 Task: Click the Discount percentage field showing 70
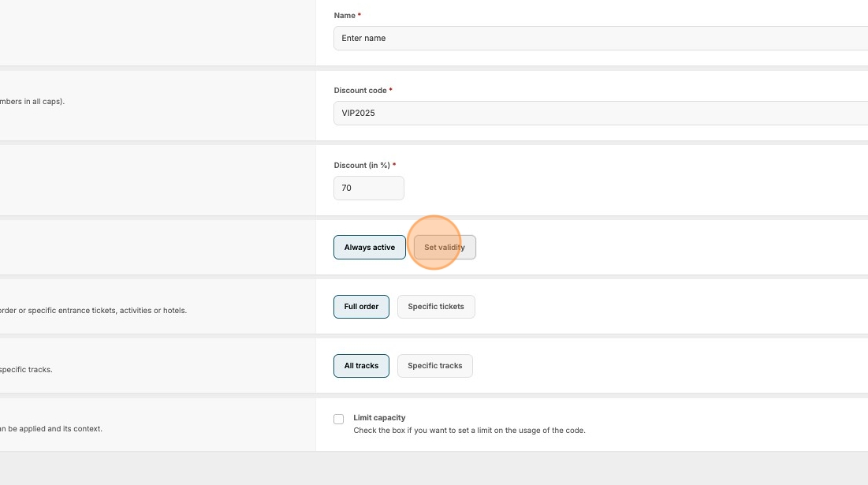369,188
